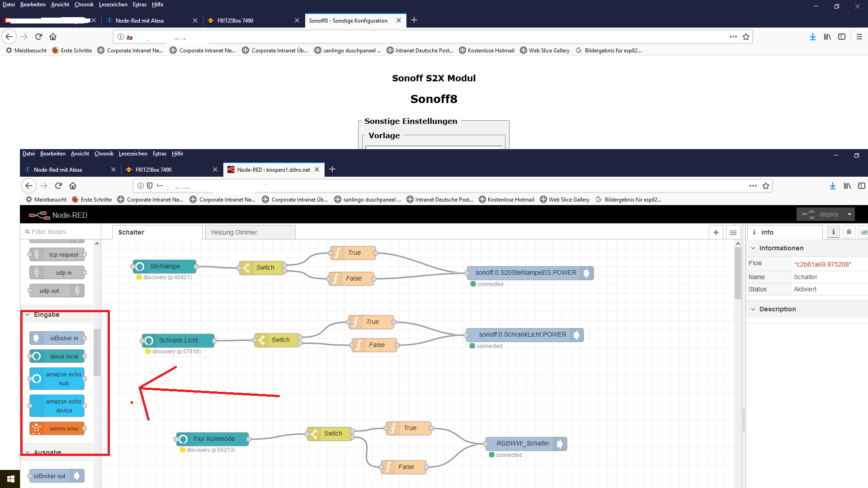Open the dashboard chart sidebar icon
The height and width of the screenshot is (488, 868).
tap(863, 232)
